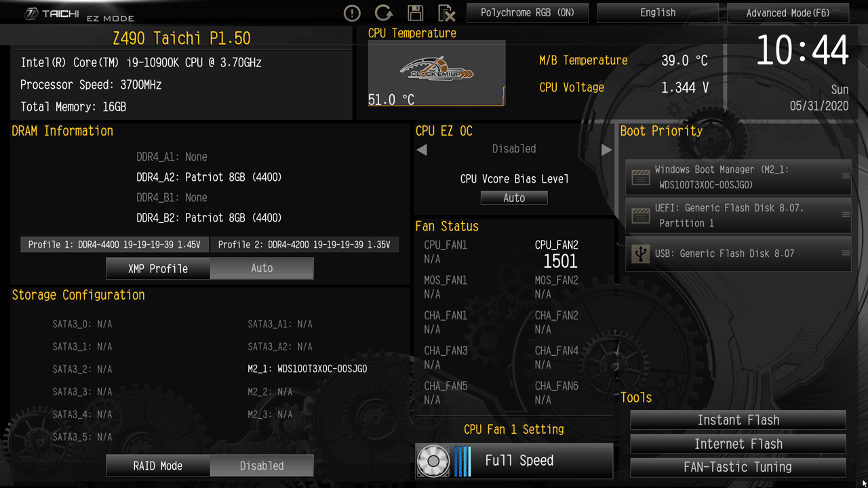Click the fan icon in CPU Fan 1 Setting
Image resolution: width=868 pixels, height=488 pixels.
(x=433, y=461)
